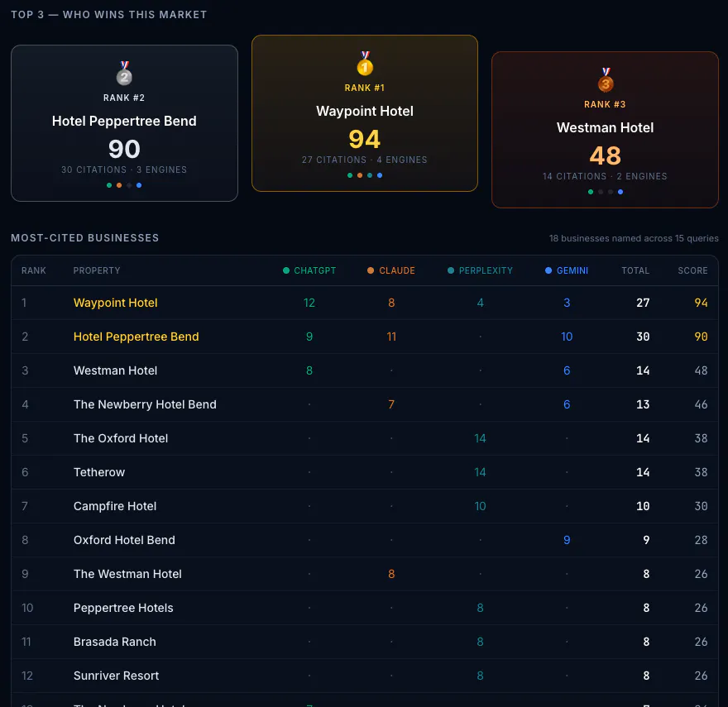Click '30 citations · 3 engines' text
Image resolution: width=728 pixels, height=707 pixels.
point(124,170)
